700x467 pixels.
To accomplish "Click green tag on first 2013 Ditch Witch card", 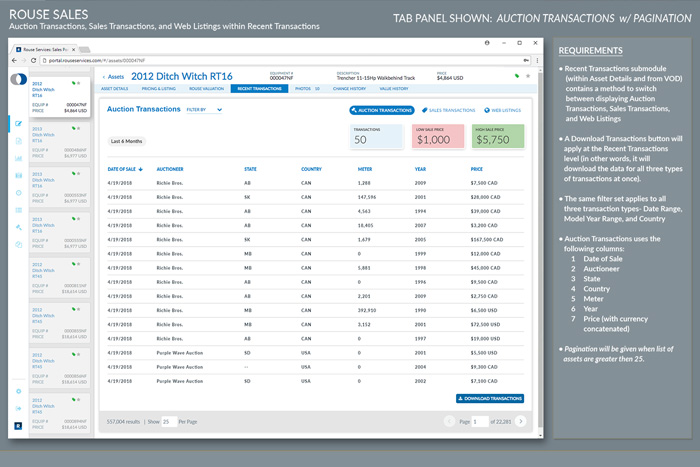I will click(74, 128).
